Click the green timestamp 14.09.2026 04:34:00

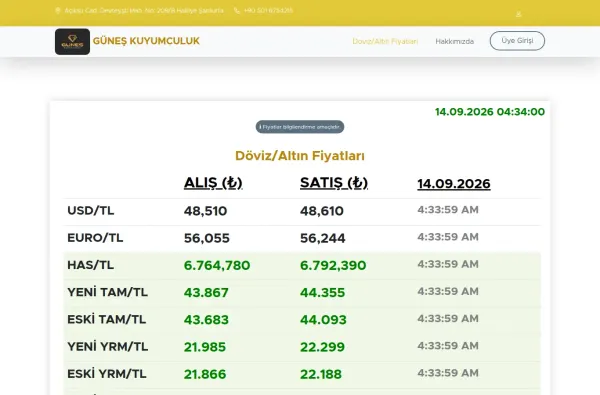point(490,112)
